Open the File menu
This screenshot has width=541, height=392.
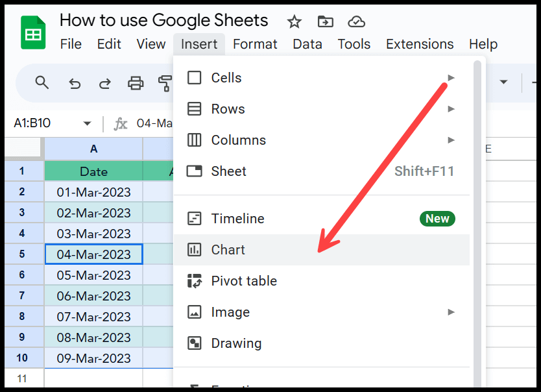tap(71, 44)
